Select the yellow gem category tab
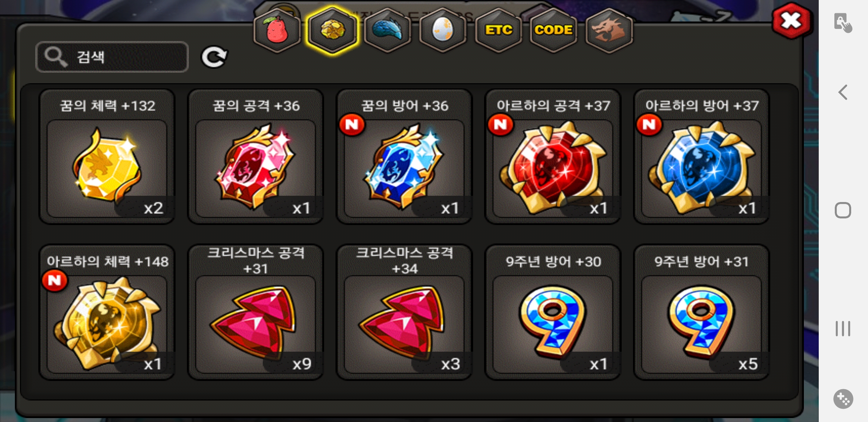 332,30
